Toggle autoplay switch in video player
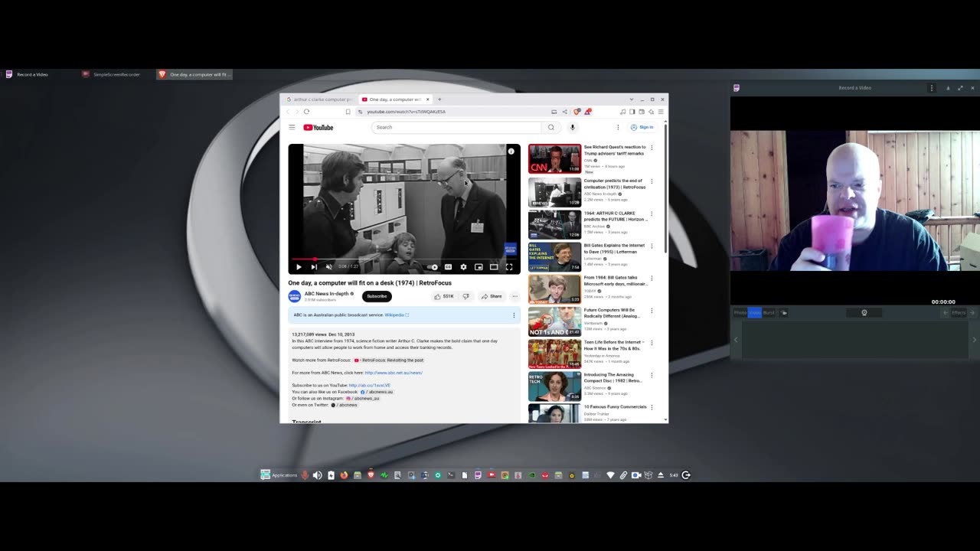Image resolution: width=980 pixels, height=551 pixels. [433, 267]
